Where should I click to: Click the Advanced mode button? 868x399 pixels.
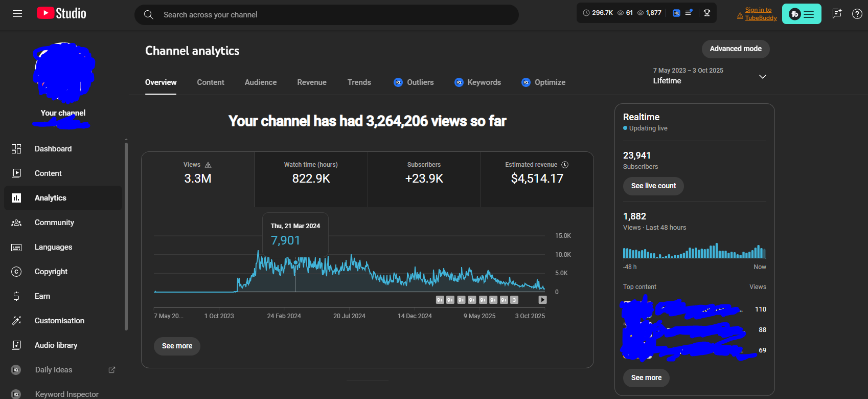pyautogui.click(x=735, y=49)
